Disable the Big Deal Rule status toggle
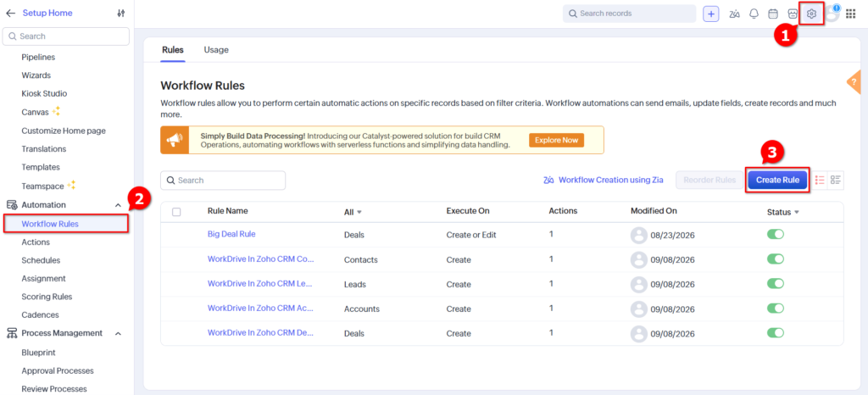This screenshot has height=395, width=868. click(776, 235)
